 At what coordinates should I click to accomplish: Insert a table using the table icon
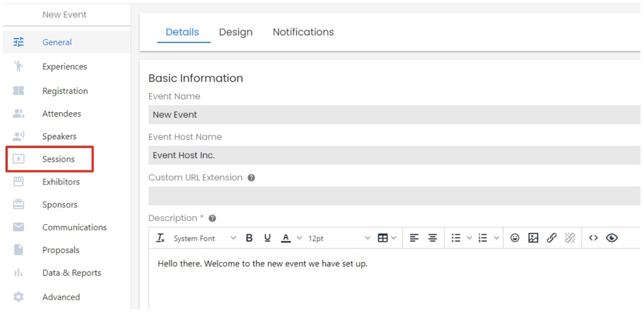coord(382,238)
